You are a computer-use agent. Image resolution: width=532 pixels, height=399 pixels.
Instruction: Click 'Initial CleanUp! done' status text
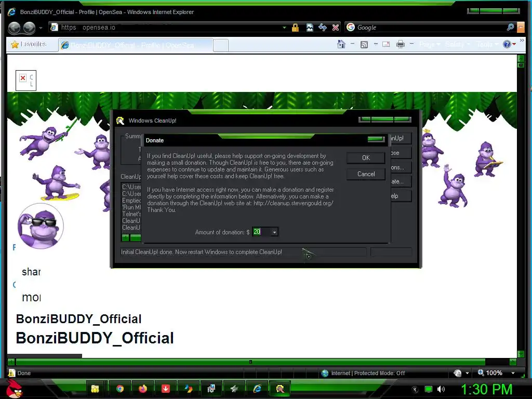[x=202, y=252]
